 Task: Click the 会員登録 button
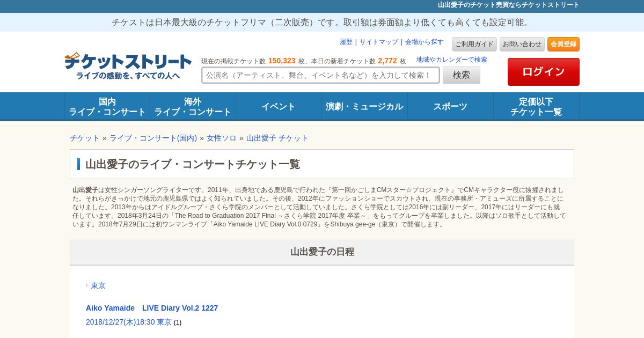click(x=563, y=44)
